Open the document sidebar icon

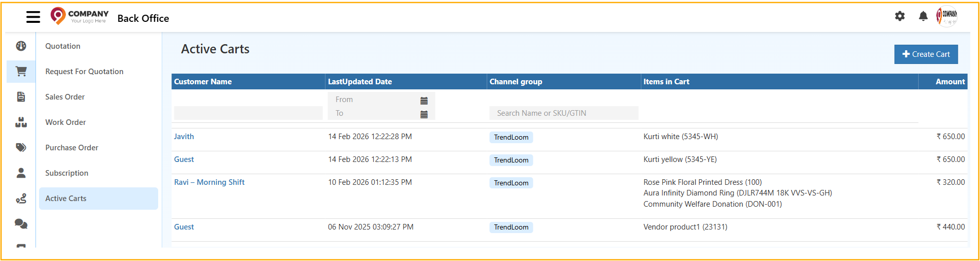[21, 97]
